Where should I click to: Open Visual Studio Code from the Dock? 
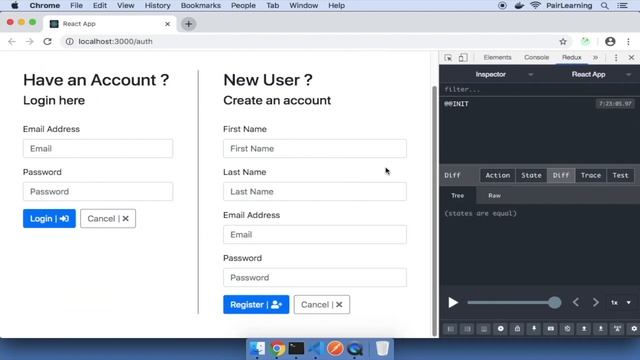point(316,349)
